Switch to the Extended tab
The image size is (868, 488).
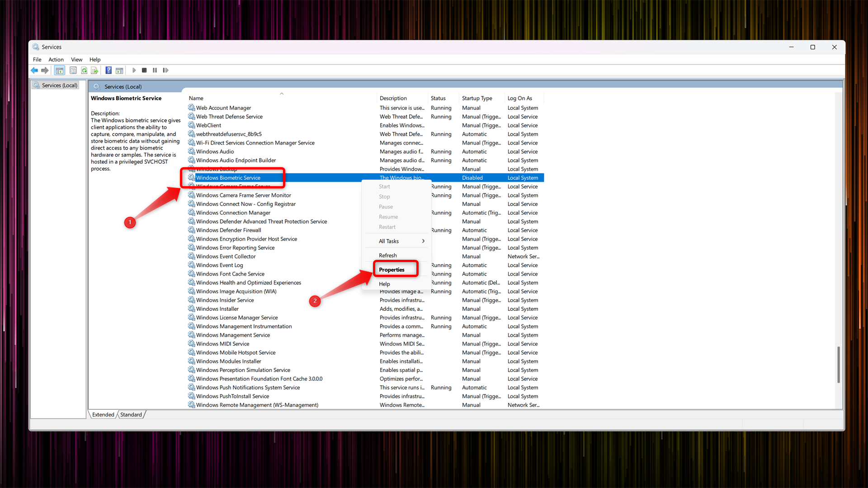coord(103,414)
